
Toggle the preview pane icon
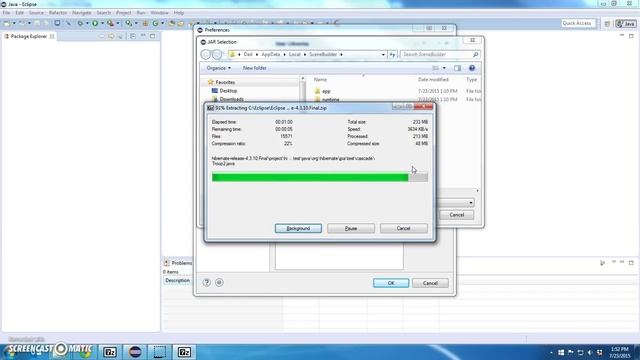coord(457,68)
